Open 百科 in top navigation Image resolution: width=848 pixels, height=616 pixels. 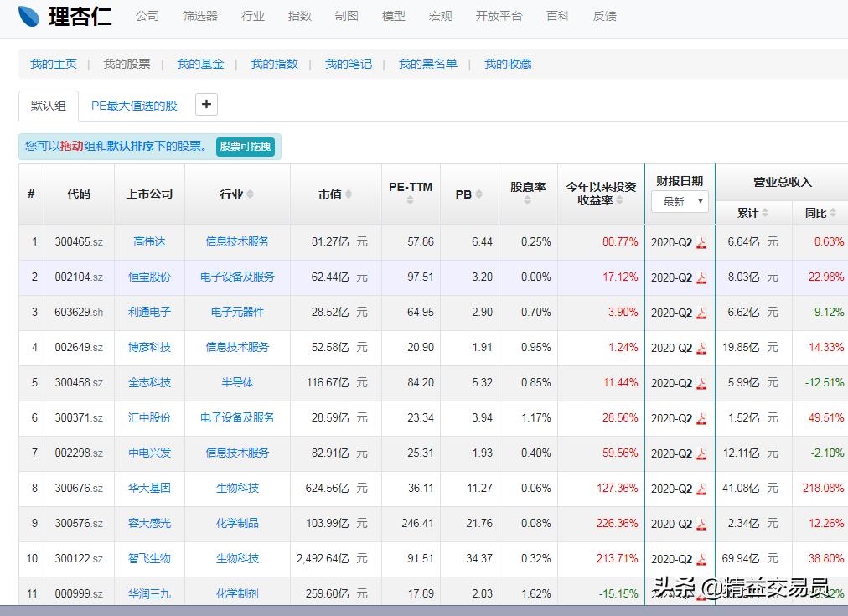point(557,16)
